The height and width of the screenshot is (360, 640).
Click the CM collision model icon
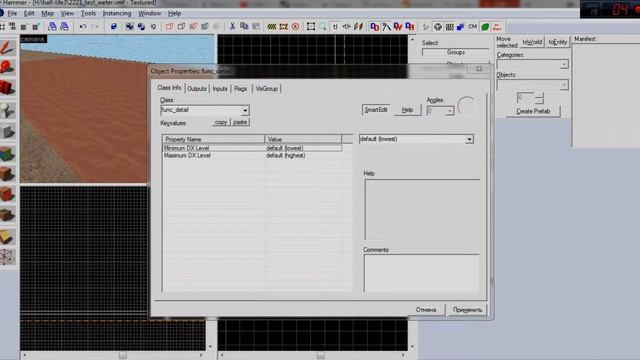(473, 27)
